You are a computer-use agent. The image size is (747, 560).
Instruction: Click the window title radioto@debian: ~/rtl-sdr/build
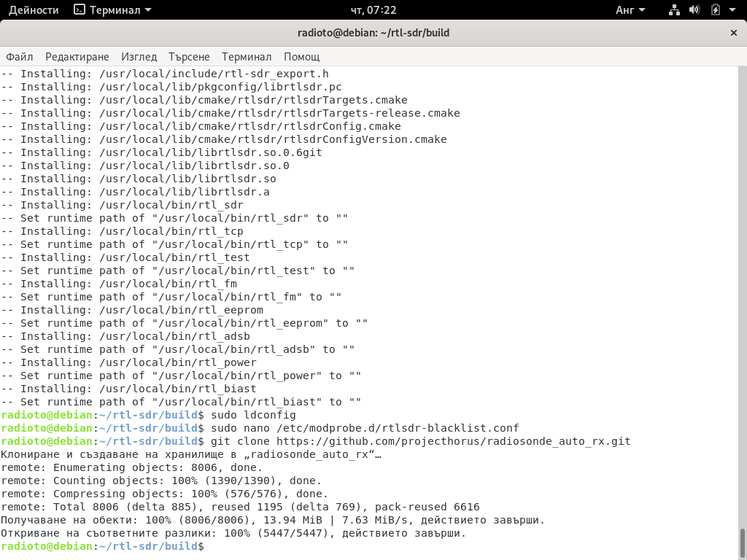tap(373, 33)
